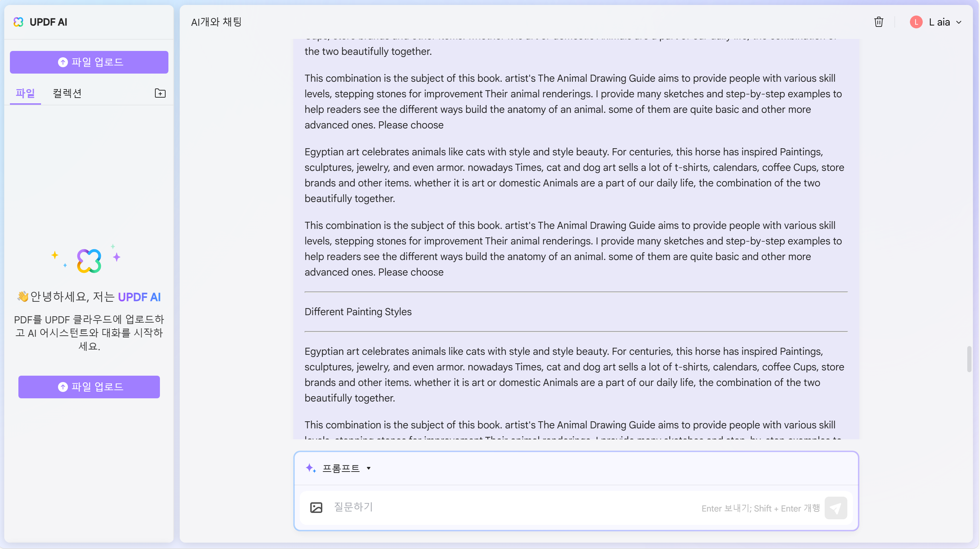Click the sparkle icon beside 프롬프트
This screenshot has width=980, height=549.
tap(311, 468)
